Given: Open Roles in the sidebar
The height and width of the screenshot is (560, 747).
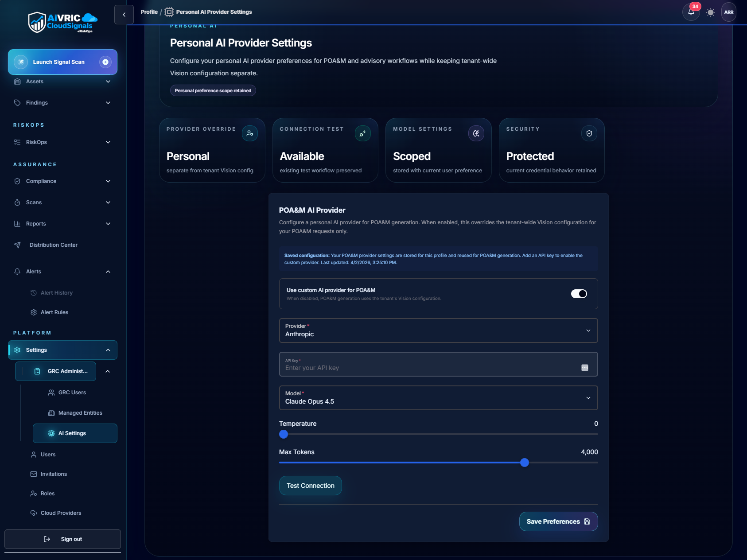Looking at the screenshot, I should tap(47, 494).
